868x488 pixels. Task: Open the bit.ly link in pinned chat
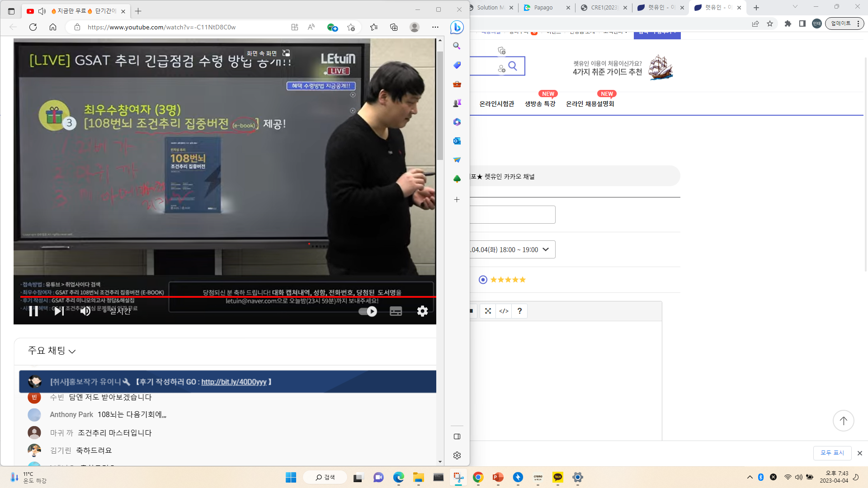pos(234,382)
